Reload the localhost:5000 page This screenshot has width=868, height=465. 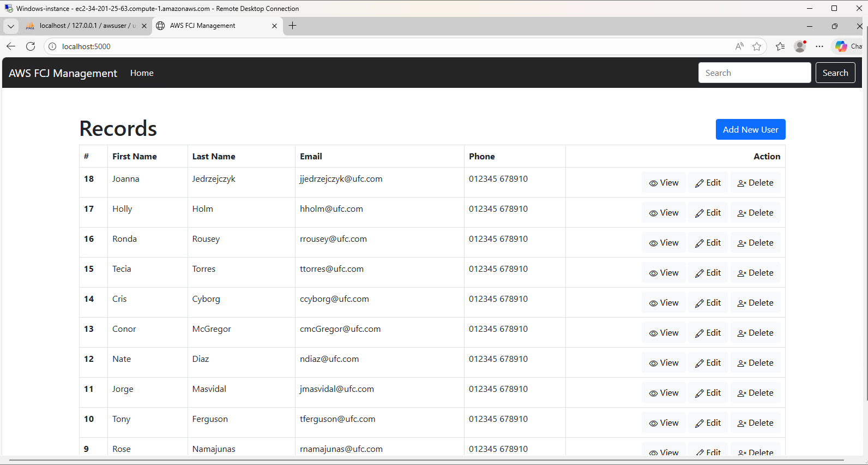tap(31, 46)
